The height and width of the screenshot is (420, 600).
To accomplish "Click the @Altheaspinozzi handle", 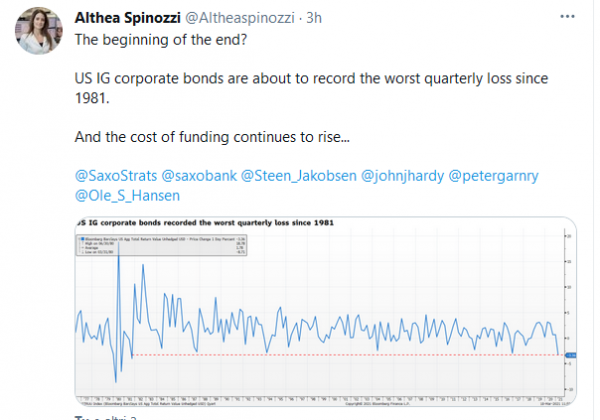I will (240, 18).
